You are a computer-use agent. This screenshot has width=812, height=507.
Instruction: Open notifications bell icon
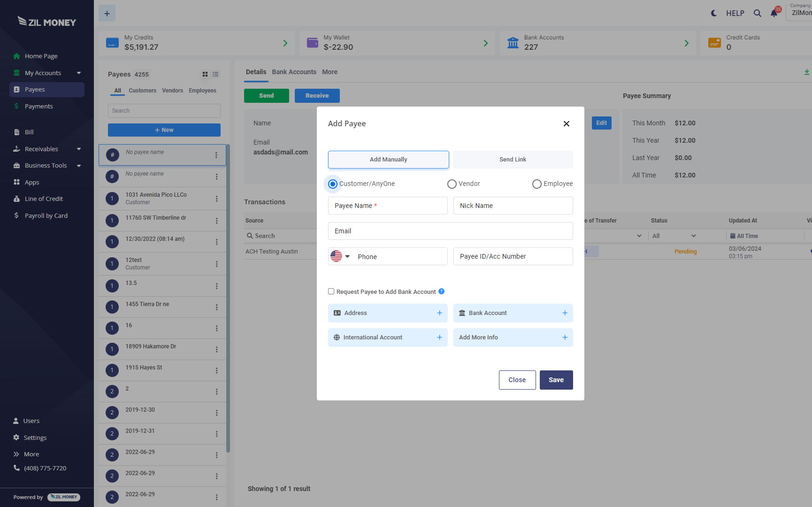pos(774,13)
